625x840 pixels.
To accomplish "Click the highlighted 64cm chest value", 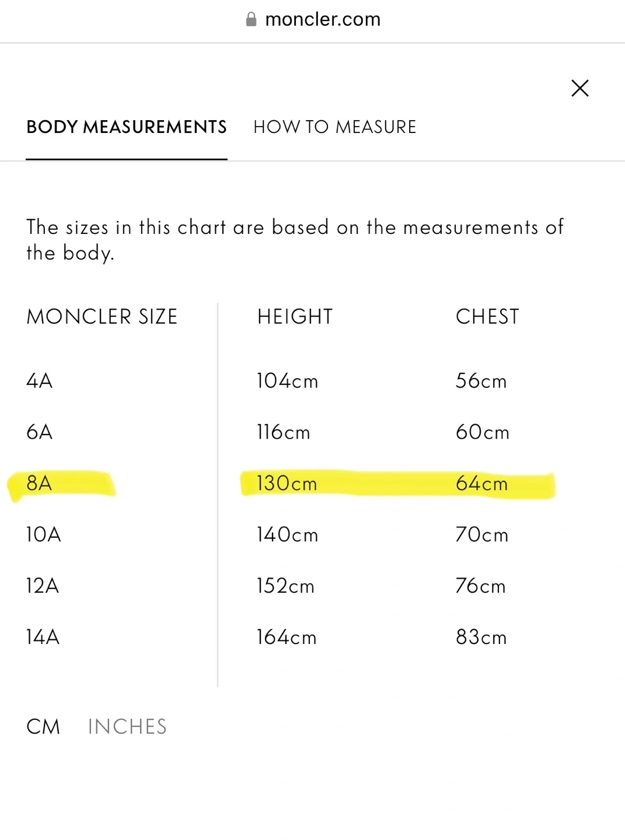I will (481, 483).
